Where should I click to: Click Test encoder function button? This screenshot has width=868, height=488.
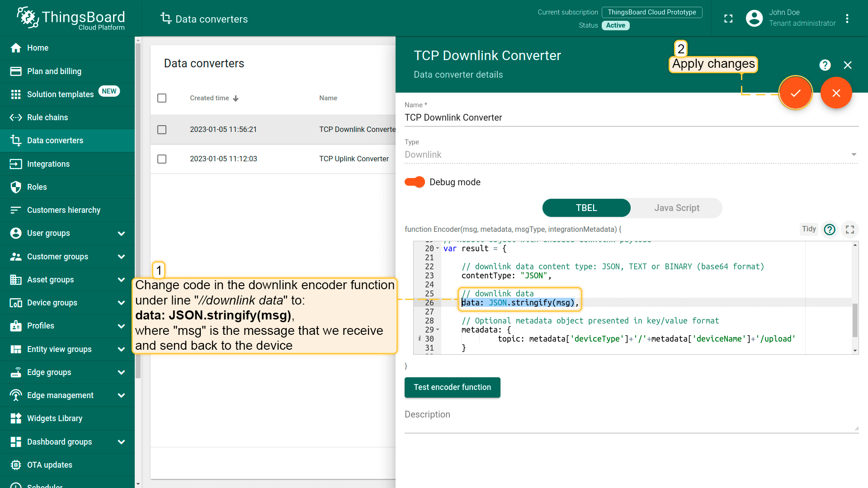(452, 387)
